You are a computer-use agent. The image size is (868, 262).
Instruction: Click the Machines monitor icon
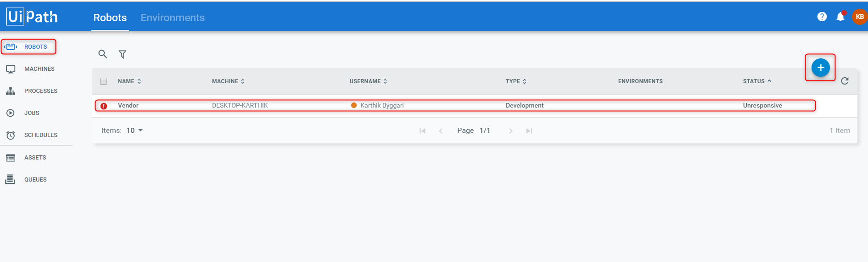click(11, 69)
